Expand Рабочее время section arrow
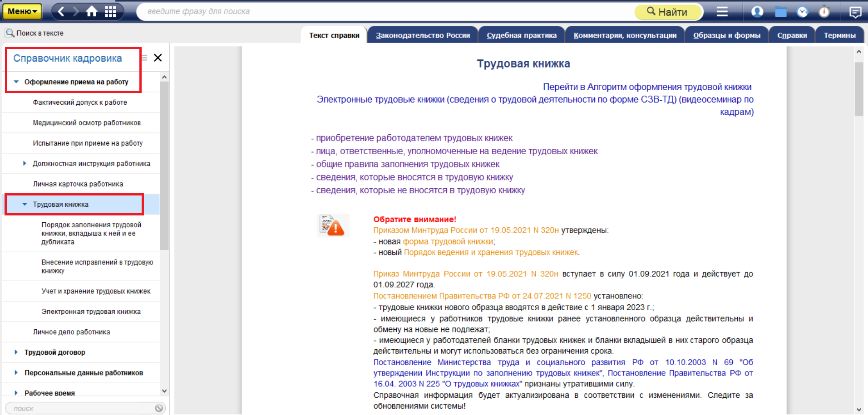Viewport: 868px width, 415px height. click(16, 393)
